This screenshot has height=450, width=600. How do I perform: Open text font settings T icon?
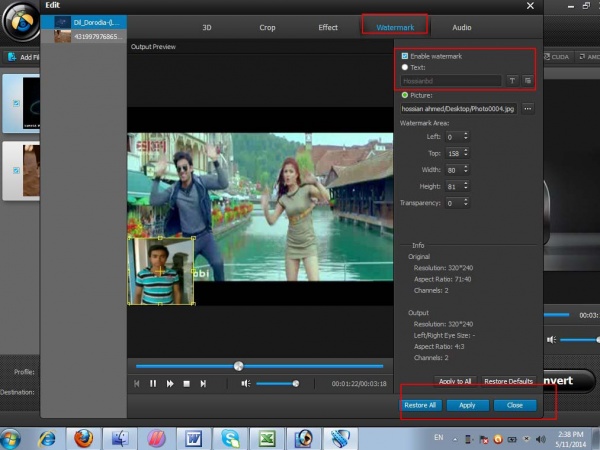point(511,79)
